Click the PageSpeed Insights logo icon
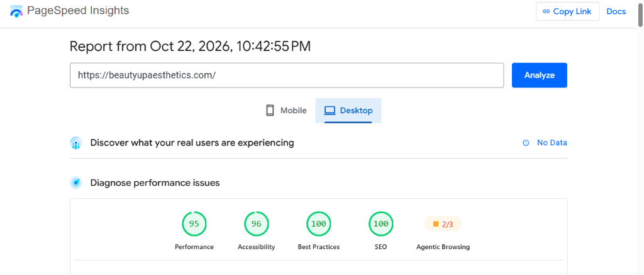Image resolution: width=644 pixels, height=275 pixels. coord(16,11)
